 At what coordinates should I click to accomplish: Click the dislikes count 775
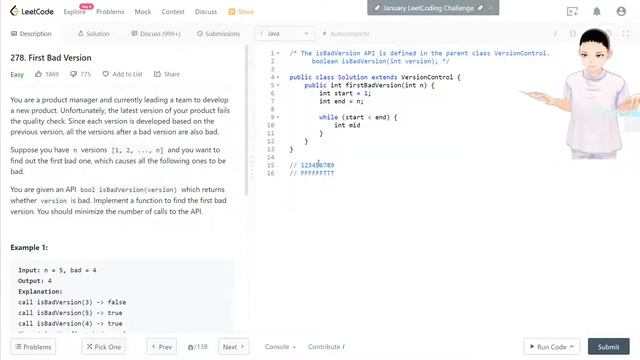(86, 74)
